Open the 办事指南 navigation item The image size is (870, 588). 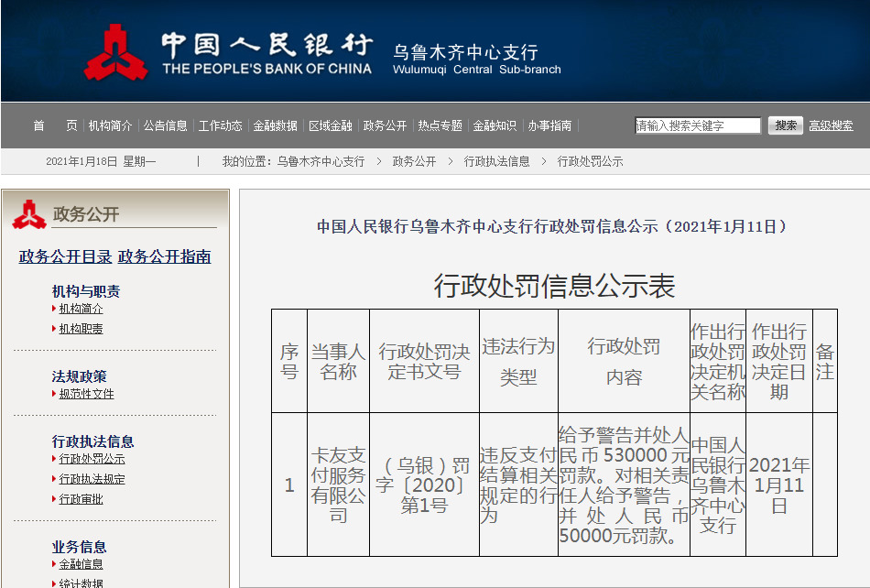click(x=549, y=125)
